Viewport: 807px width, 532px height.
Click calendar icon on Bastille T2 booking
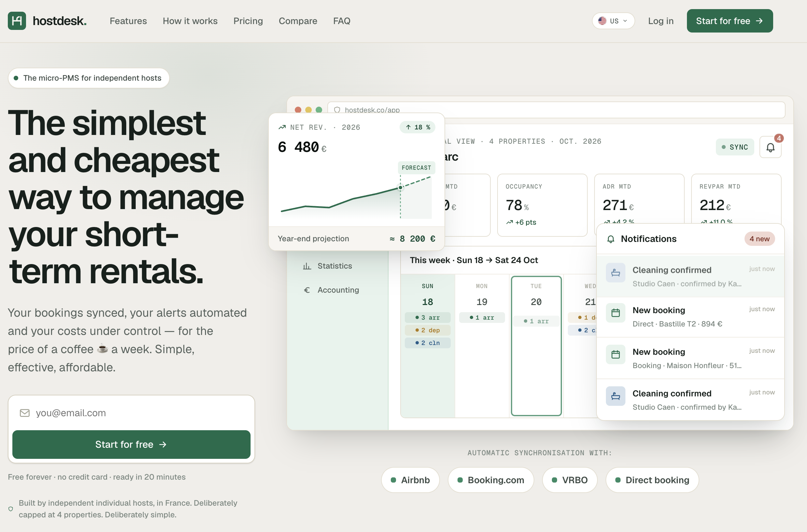point(616,313)
